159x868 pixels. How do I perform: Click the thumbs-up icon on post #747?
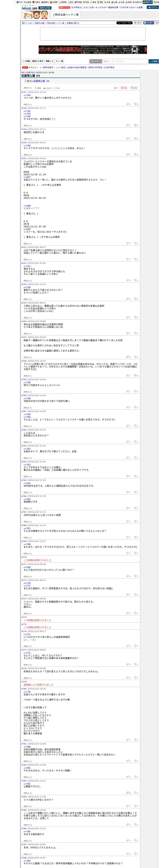(128, 104)
